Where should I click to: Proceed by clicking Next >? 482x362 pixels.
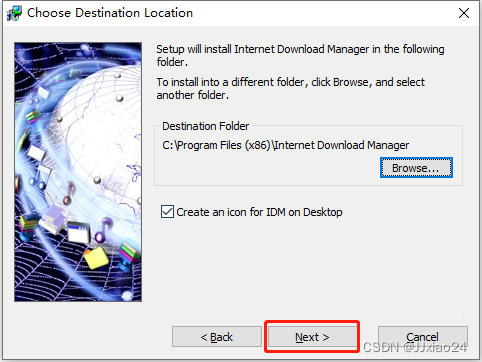312,337
